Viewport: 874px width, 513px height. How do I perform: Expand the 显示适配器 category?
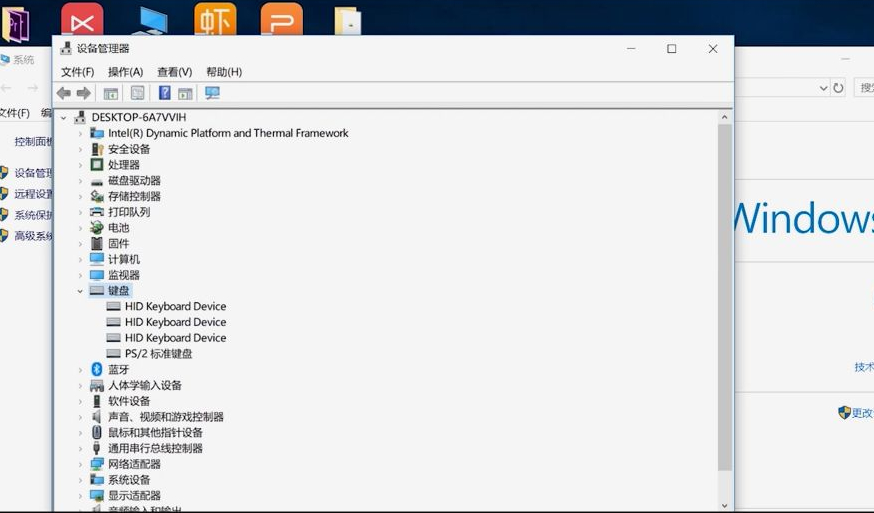pos(81,496)
